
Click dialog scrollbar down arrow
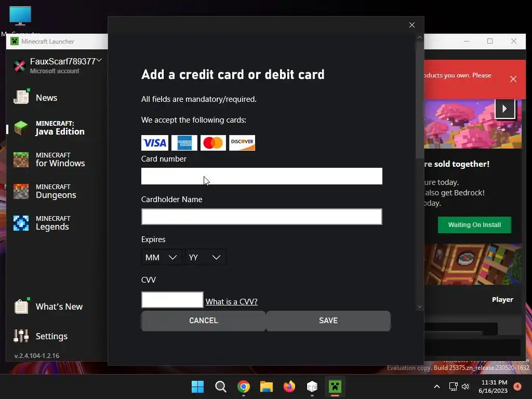coord(420,307)
